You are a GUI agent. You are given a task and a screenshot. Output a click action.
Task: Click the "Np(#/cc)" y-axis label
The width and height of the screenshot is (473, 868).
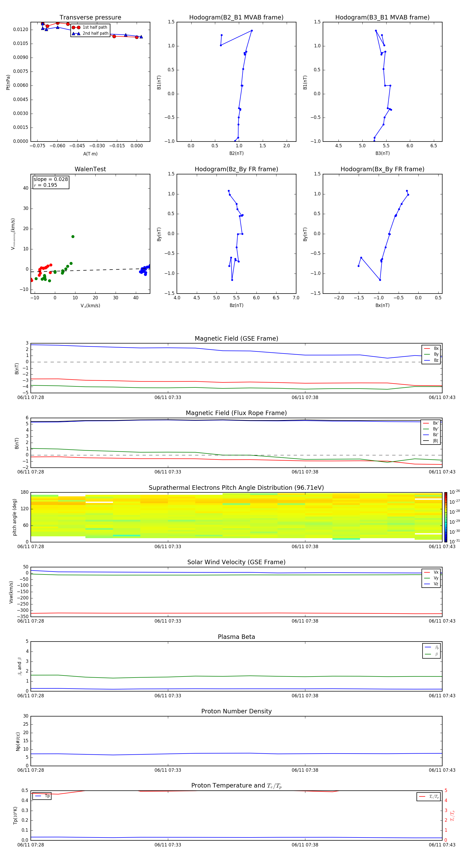18,741
